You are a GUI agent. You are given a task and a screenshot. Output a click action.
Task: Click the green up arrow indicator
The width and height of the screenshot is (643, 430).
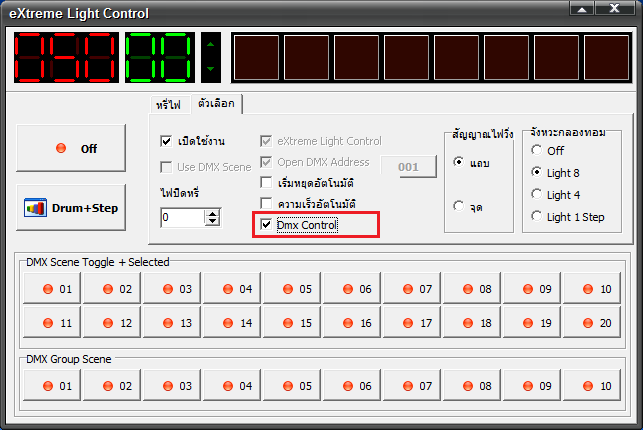(x=211, y=44)
